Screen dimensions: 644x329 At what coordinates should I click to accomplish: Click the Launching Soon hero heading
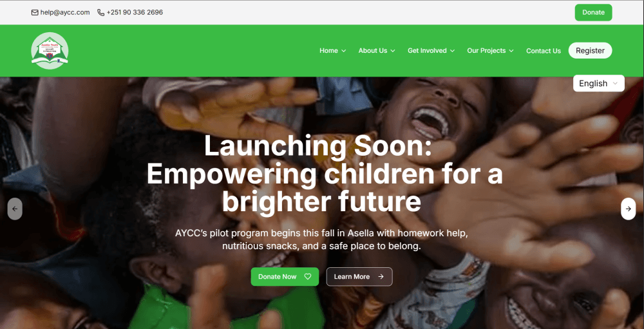(x=325, y=173)
